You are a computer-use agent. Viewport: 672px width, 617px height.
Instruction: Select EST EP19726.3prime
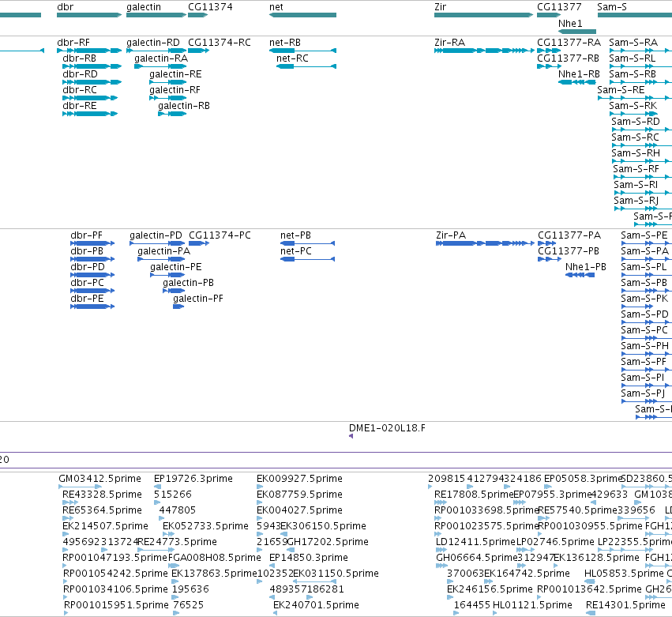193,479
